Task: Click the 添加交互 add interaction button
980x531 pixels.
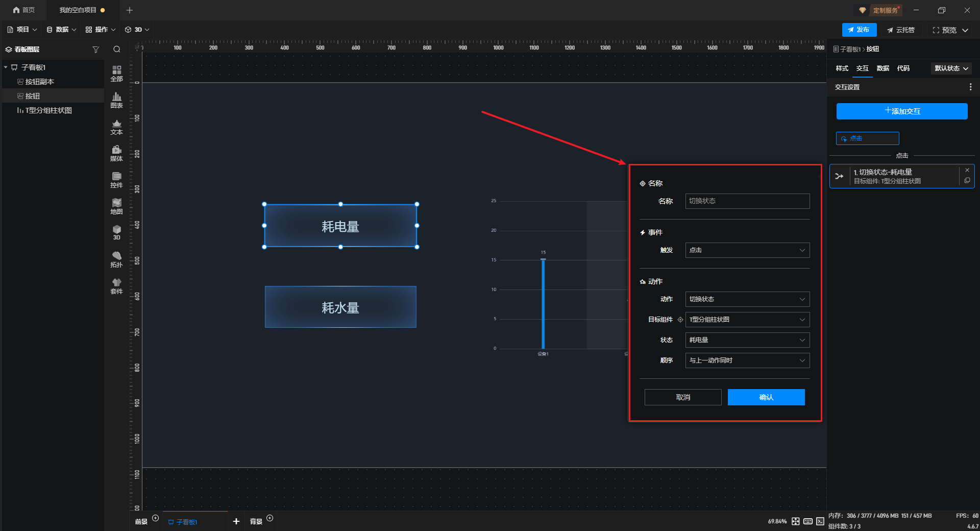Action: [x=901, y=111]
